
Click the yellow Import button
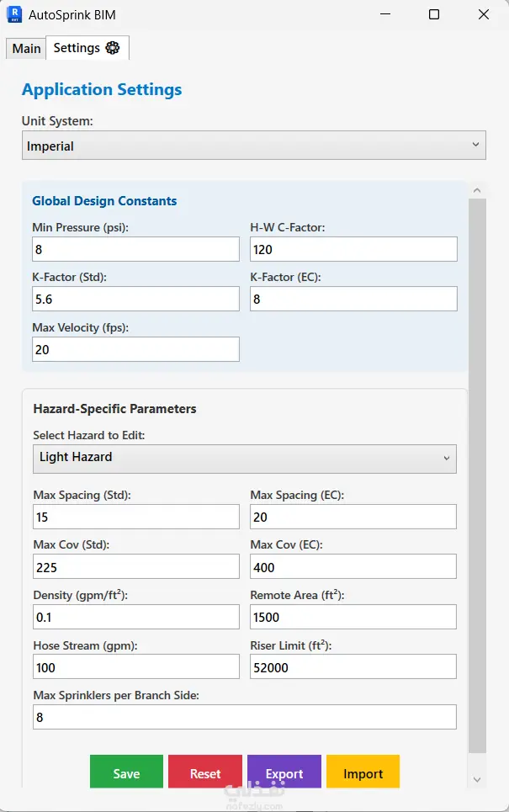pos(363,772)
